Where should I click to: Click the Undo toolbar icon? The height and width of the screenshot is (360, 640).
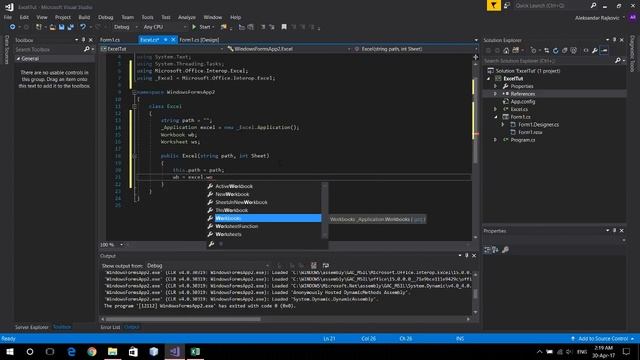coord(83,27)
